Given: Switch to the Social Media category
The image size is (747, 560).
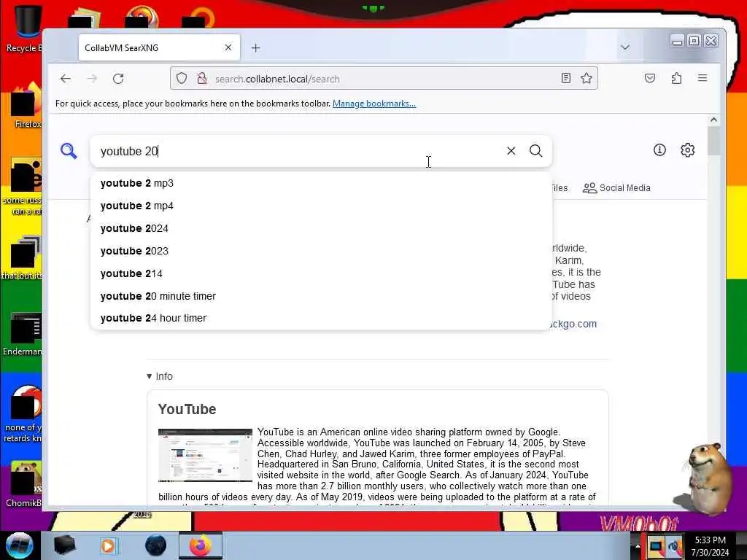Looking at the screenshot, I should tap(616, 188).
